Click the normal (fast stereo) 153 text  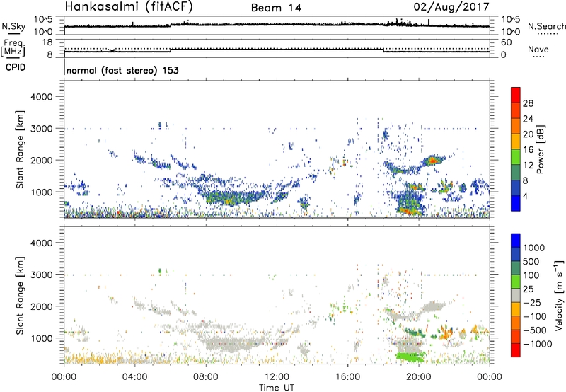point(122,70)
